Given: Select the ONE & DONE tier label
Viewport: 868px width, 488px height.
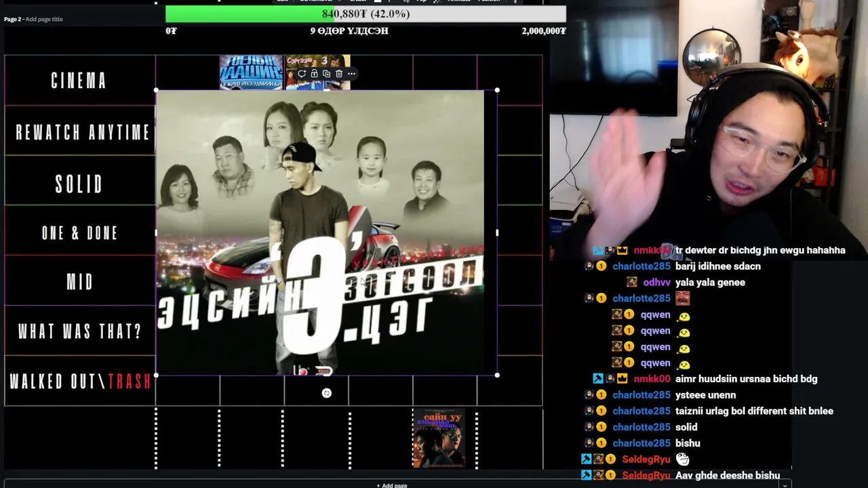Looking at the screenshot, I should pos(80,233).
